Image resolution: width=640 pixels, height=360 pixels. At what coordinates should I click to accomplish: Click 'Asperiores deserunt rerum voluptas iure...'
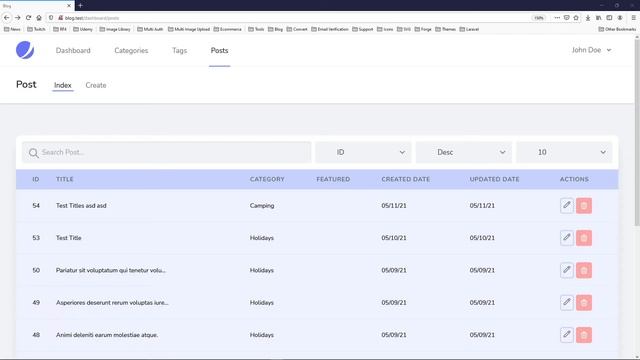(112, 302)
